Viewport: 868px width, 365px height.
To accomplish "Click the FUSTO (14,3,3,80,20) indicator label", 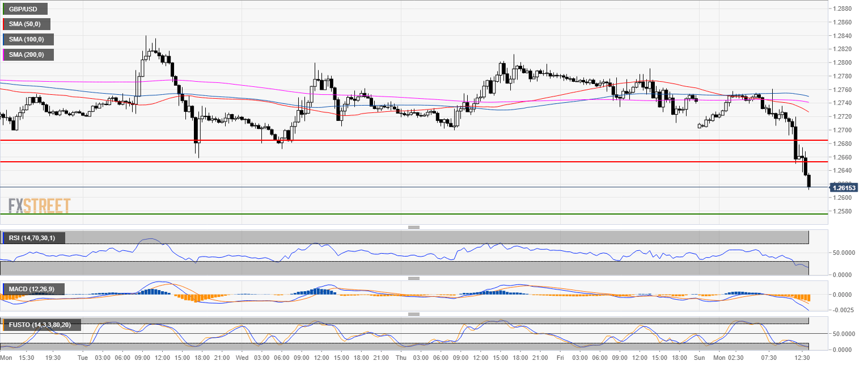I will (41, 325).
